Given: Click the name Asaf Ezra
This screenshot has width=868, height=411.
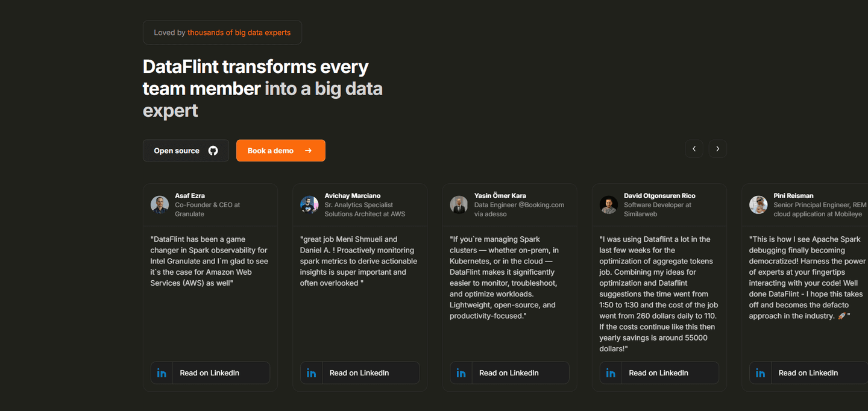Looking at the screenshot, I should [x=190, y=196].
